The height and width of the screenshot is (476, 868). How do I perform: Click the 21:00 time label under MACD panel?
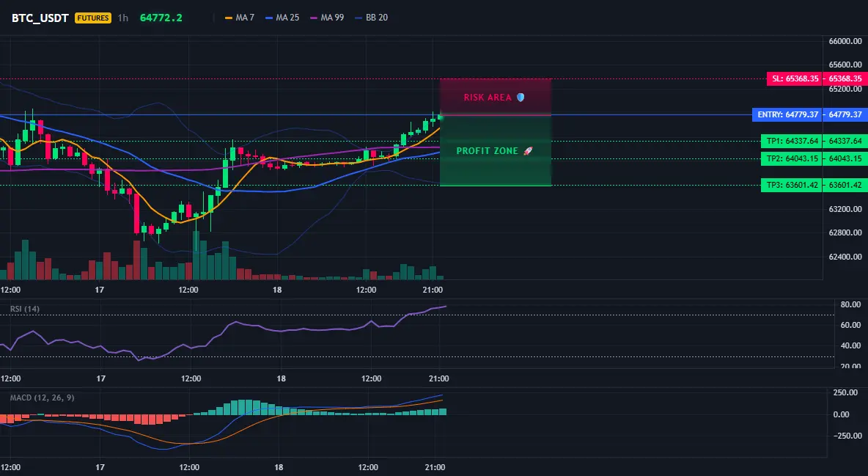point(435,467)
